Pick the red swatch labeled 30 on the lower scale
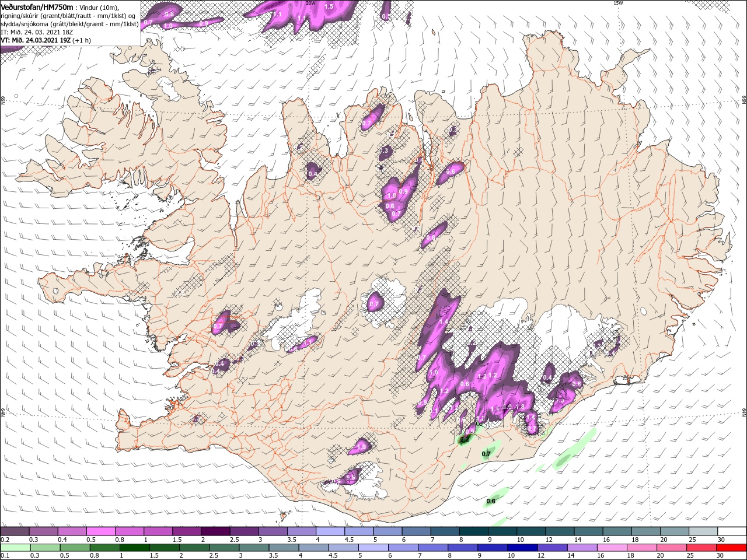Screen dimensions: 747x560 [732, 548]
